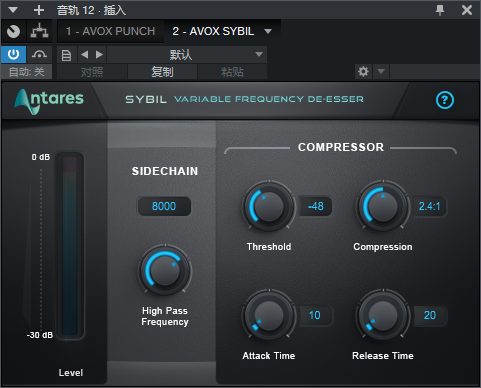Switch to the 2 - AVOX SYBIL tab
The height and width of the screenshot is (388, 481).
coord(213,31)
